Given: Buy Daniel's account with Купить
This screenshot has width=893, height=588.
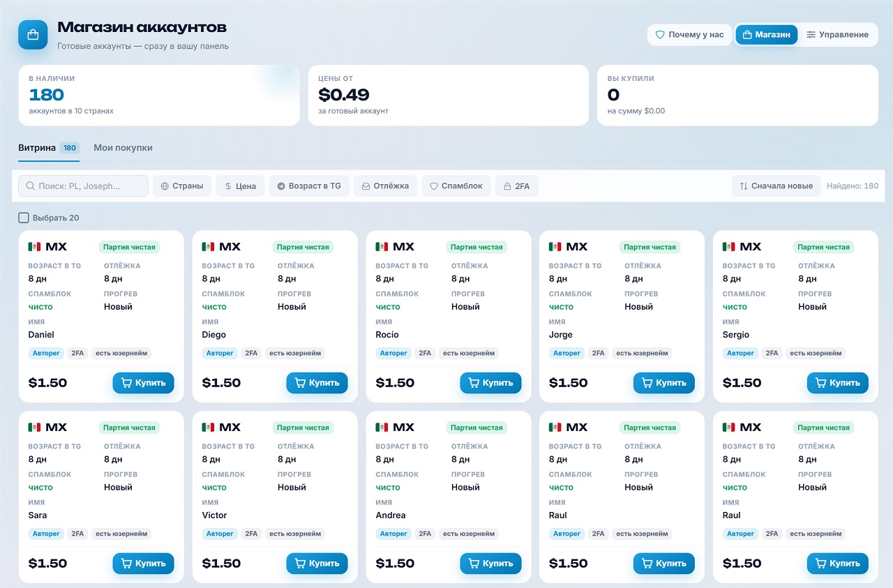Looking at the screenshot, I should 143,383.
